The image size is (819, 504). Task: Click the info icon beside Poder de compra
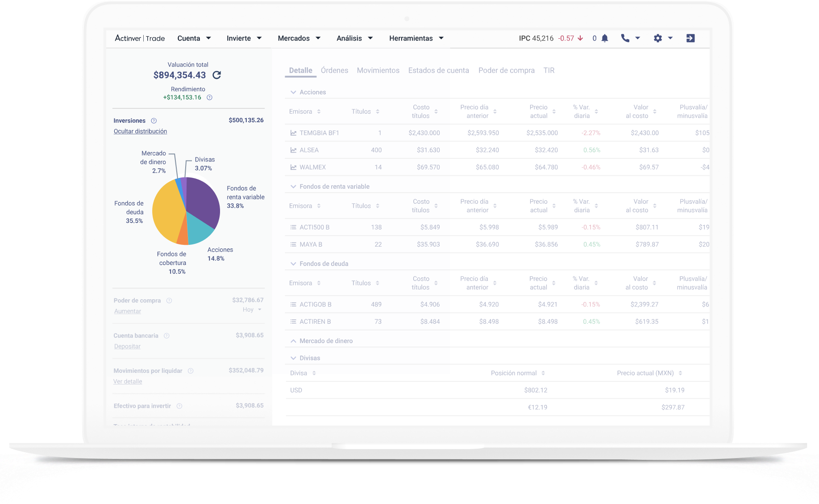tap(169, 301)
